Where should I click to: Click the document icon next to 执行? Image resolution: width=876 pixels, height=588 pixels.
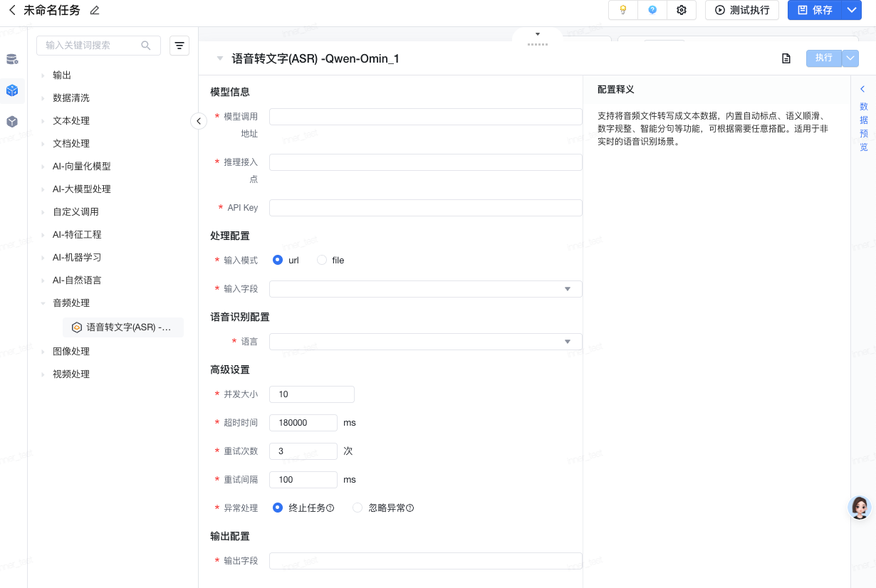pyautogui.click(x=786, y=58)
